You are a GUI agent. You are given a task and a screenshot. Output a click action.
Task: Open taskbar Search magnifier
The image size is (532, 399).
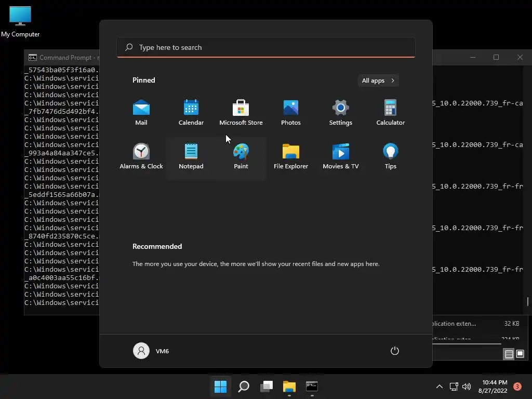244,387
